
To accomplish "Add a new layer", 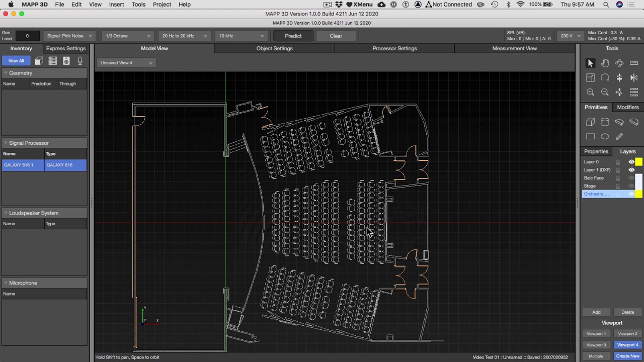I will [x=596, y=312].
